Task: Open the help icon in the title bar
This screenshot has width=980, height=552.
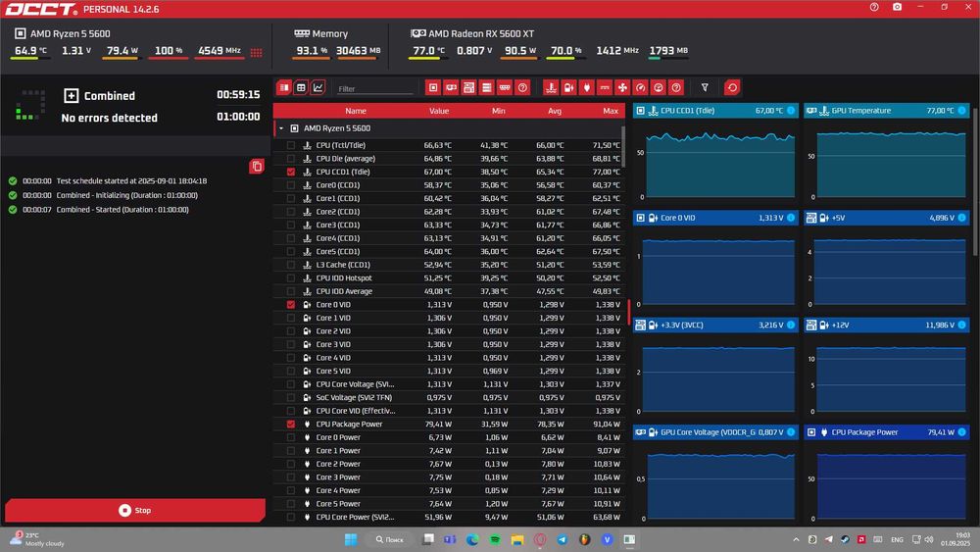Action: pos(874,7)
